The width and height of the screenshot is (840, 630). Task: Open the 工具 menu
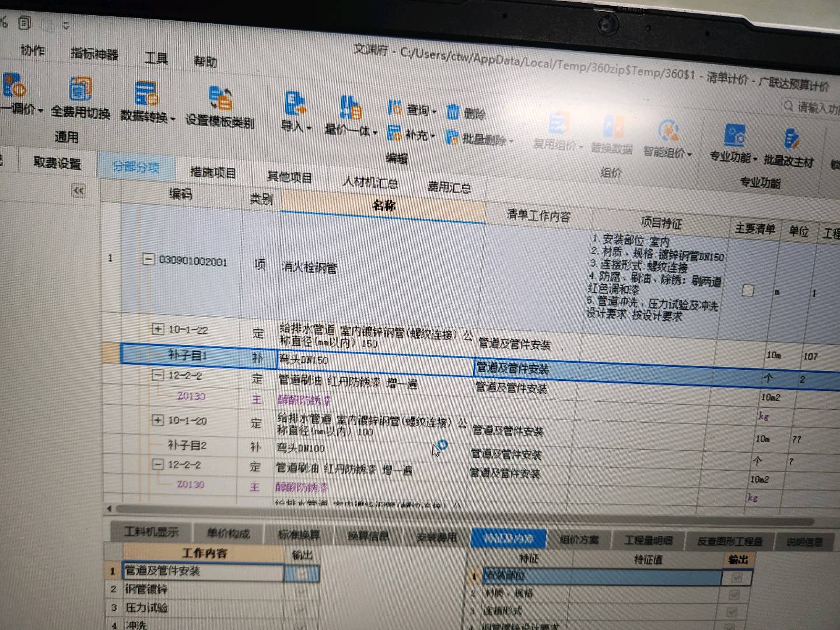pos(156,57)
